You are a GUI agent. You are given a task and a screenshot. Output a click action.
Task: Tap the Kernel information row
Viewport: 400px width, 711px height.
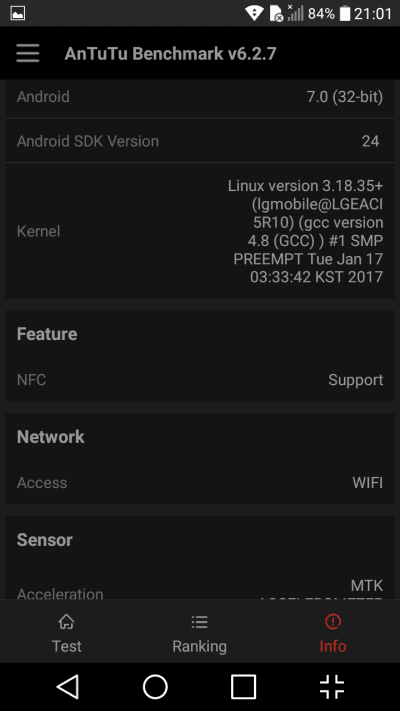coord(200,231)
